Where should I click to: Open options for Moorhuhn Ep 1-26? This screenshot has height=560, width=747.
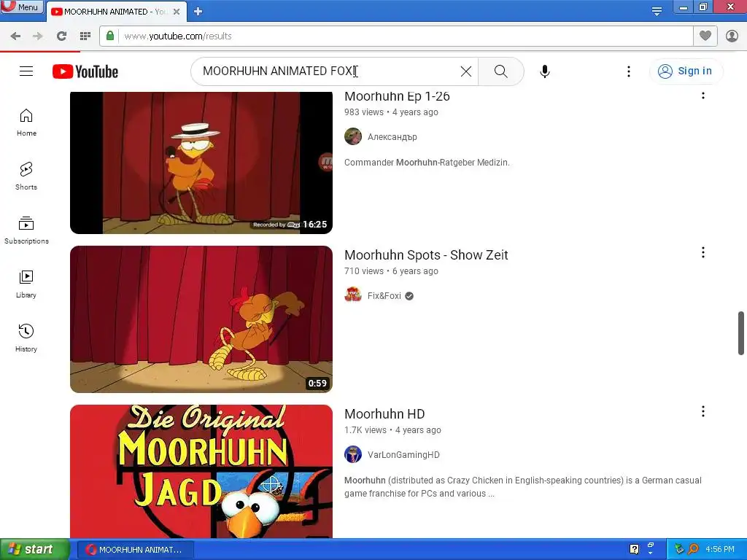tap(703, 96)
